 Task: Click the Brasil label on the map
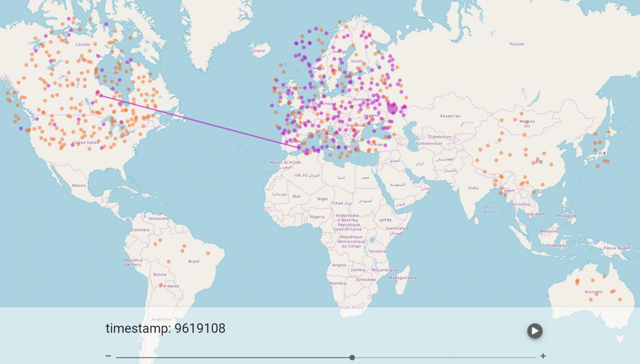[194, 261]
